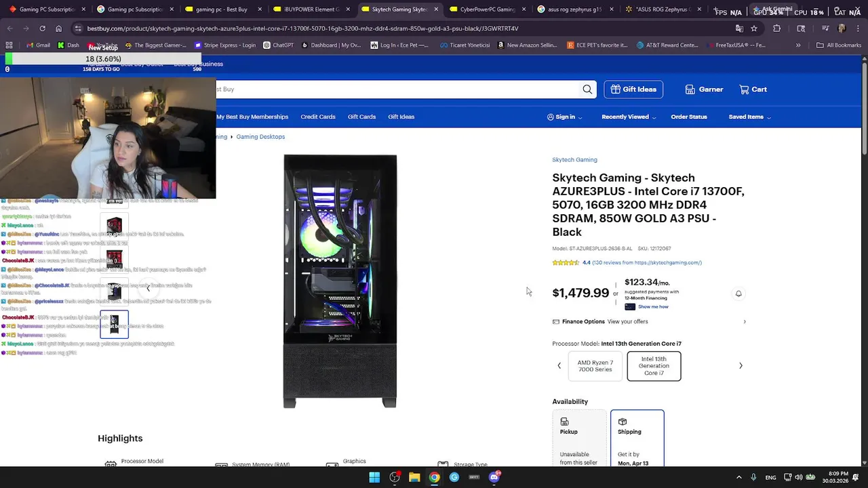This screenshot has height=488, width=868.
Task: Click the Gift Ideas button
Action: [x=633, y=89]
